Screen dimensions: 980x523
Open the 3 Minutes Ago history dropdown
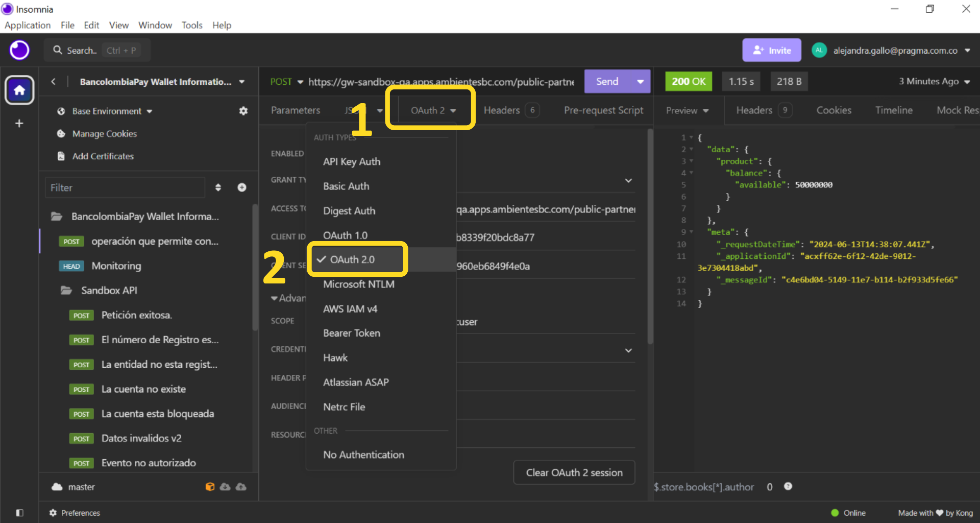[x=934, y=82]
